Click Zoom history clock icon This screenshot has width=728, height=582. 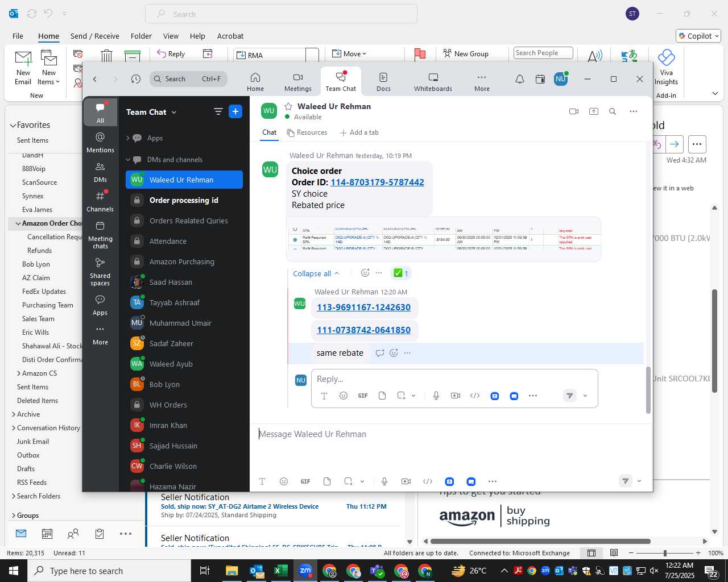(135, 79)
